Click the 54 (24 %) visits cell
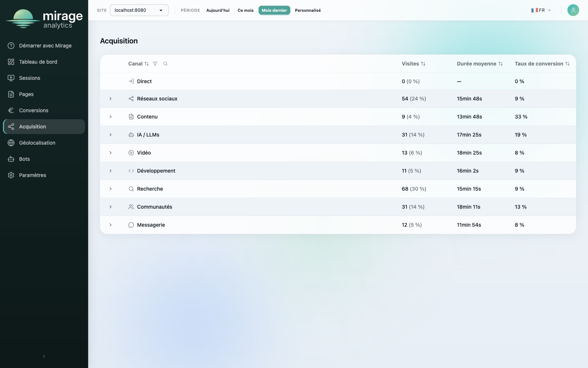This screenshot has width=588, height=368. pos(414,99)
